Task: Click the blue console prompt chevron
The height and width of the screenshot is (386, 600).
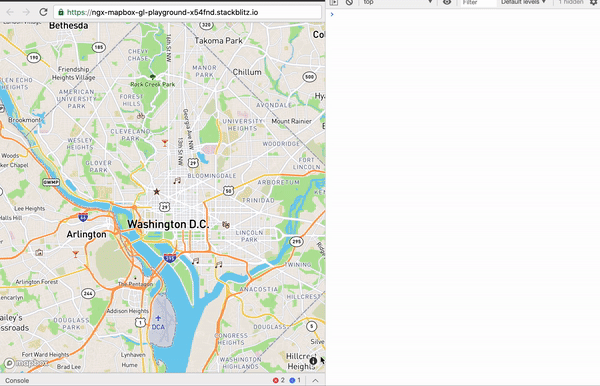Action: click(332, 14)
